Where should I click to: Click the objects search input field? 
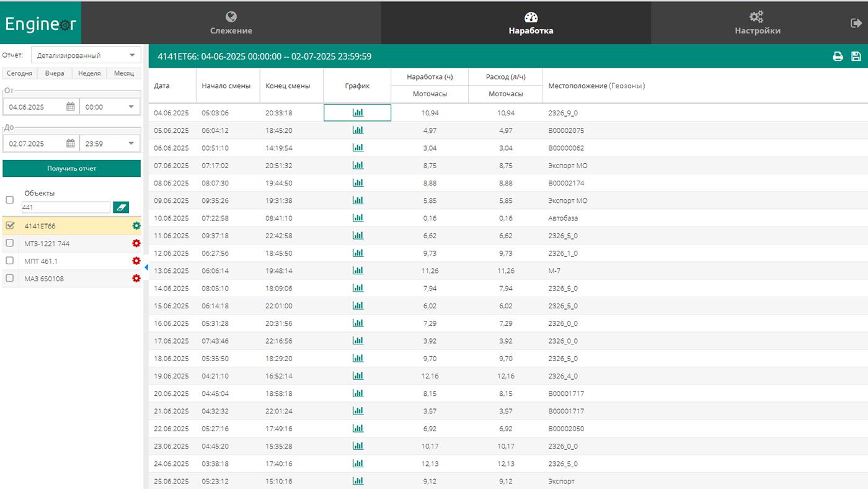65,207
